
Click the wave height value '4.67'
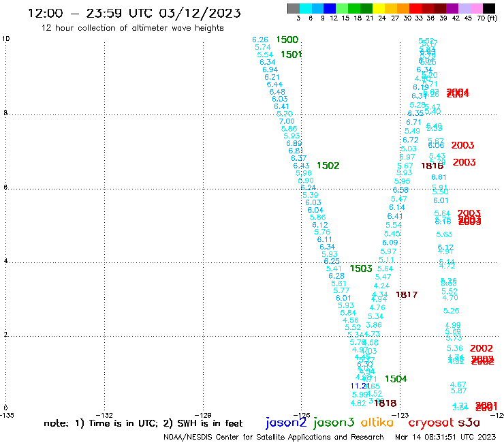(x=458, y=384)
